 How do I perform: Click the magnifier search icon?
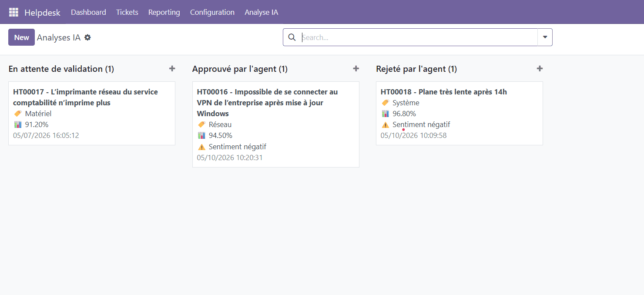coord(292,37)
